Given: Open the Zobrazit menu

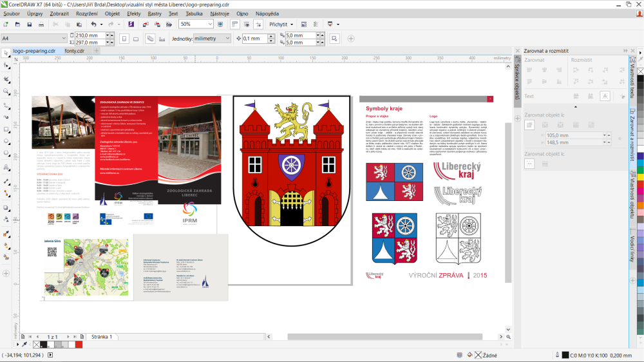Looking at the screenshot, I should coord(59,14).
